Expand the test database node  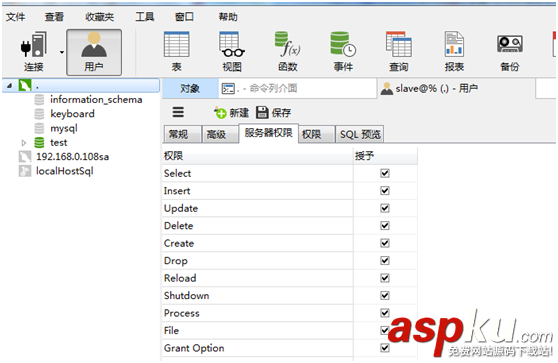point(24,143)
